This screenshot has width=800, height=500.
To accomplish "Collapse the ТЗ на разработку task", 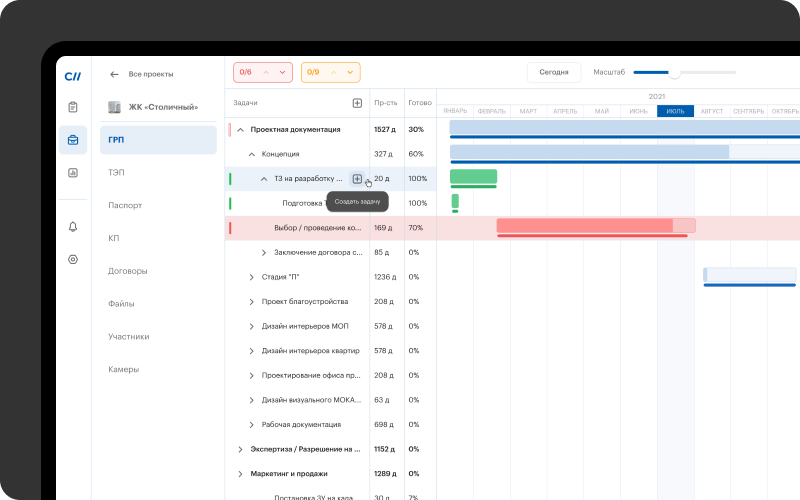I will click(x=264, y=179).
